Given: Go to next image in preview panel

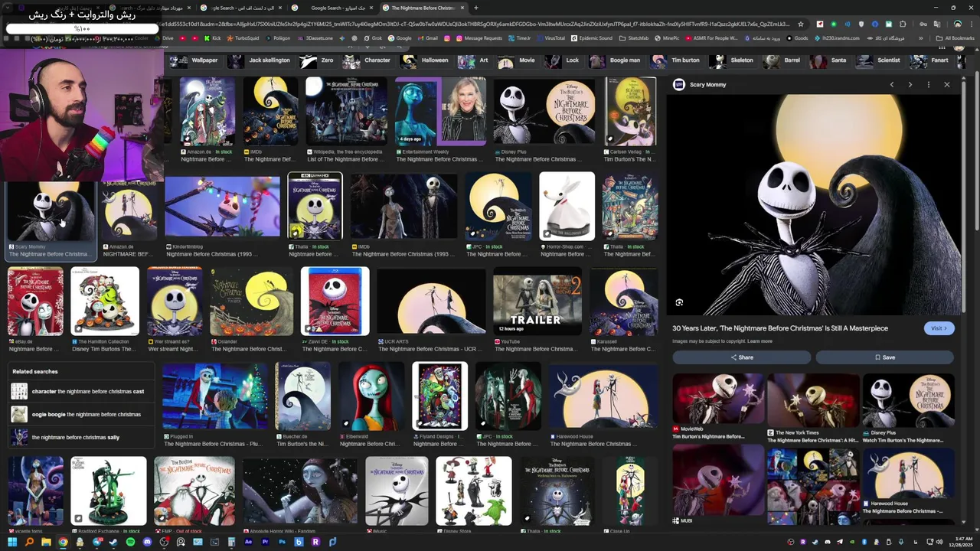Looking at the screenshot, I should point(910,85).
